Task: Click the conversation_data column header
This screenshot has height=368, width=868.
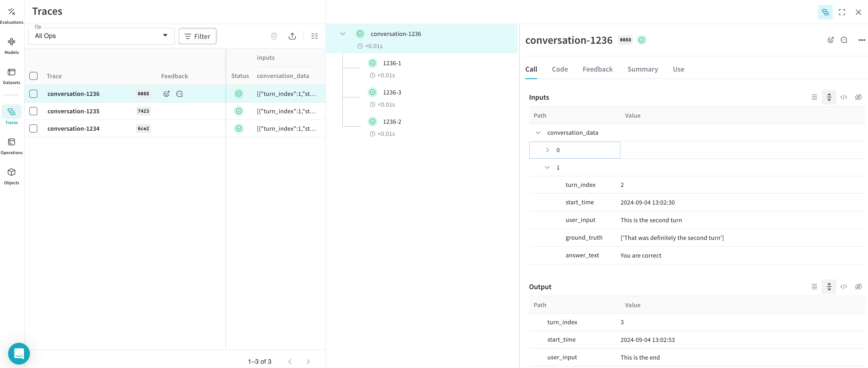Action: point(283,76)
